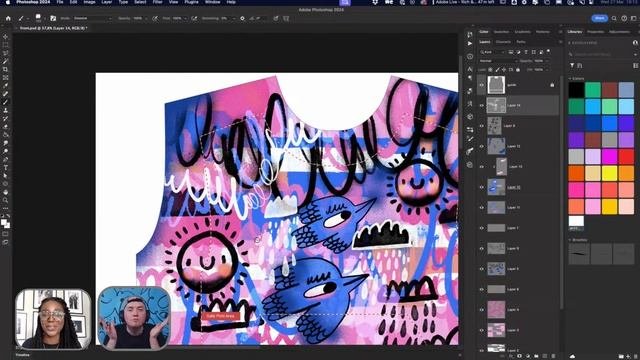The image size is (640, 360).
Task: Toggle visibility of Layer 3
Action: point(482,330)
